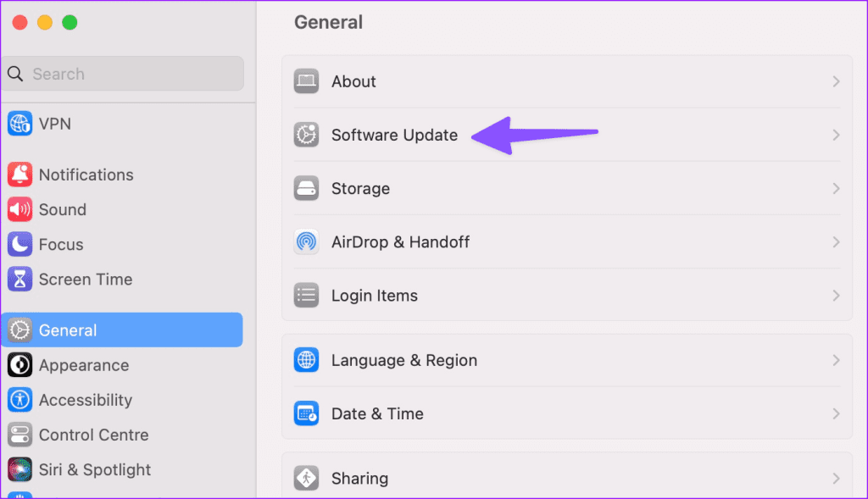Open Date & Time settings
The image size is (868, 499).
pos(567,413)
